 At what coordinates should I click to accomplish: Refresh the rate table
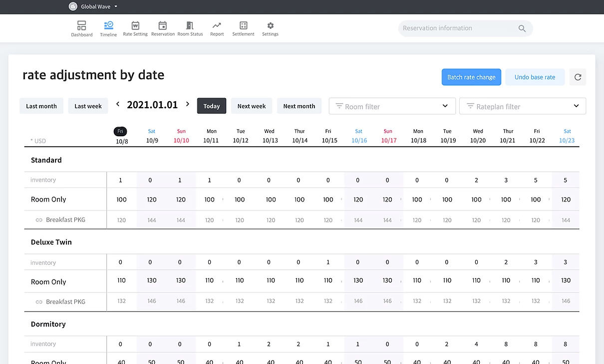tap(578, 77)
